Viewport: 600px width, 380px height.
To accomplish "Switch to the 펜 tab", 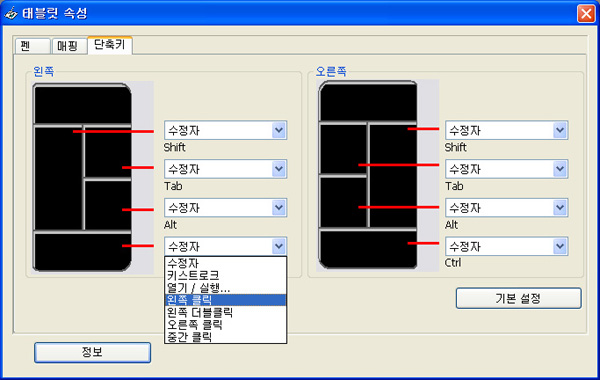I will (33, 46).
